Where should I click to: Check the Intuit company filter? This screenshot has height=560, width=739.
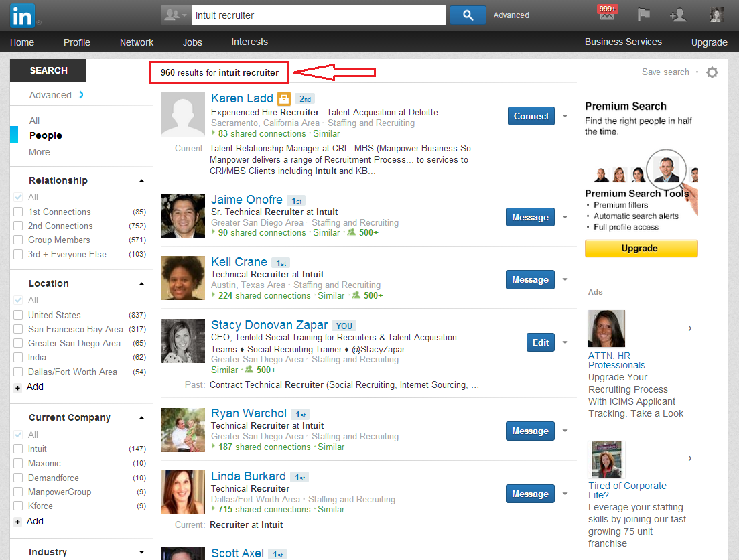tap(18, 449)
